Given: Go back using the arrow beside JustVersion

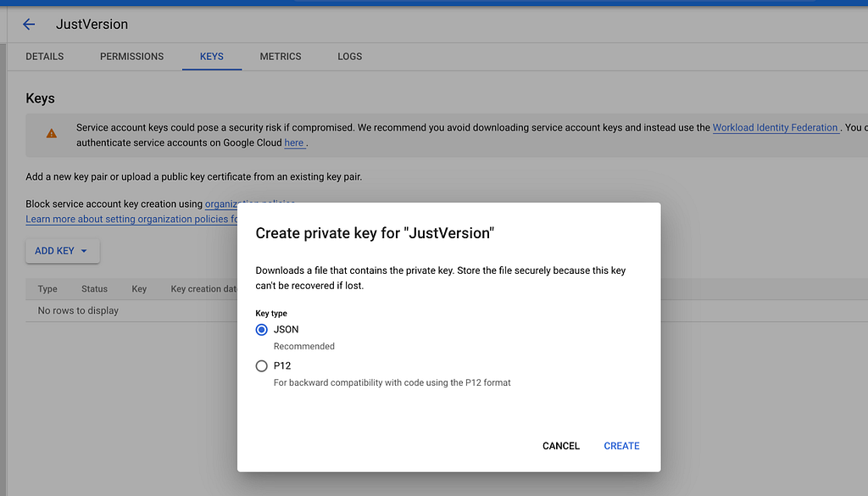Looking at the screenshot, I should click(x=29, y=25).
